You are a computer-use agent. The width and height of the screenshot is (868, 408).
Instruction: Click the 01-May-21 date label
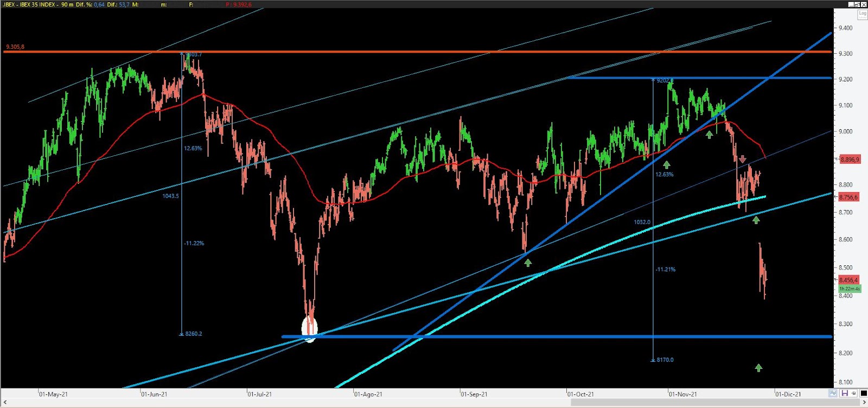54,394
